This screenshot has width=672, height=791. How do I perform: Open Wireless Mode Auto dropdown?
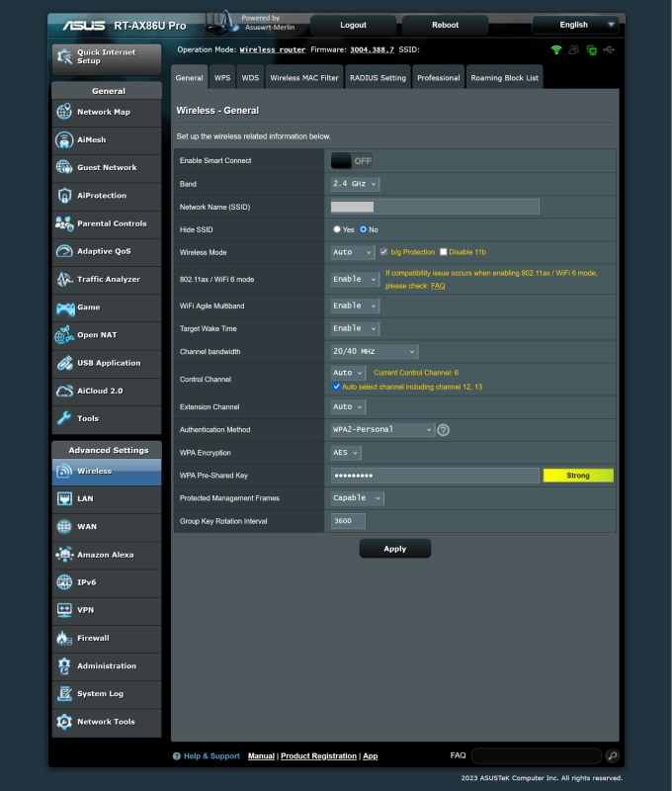353,252
